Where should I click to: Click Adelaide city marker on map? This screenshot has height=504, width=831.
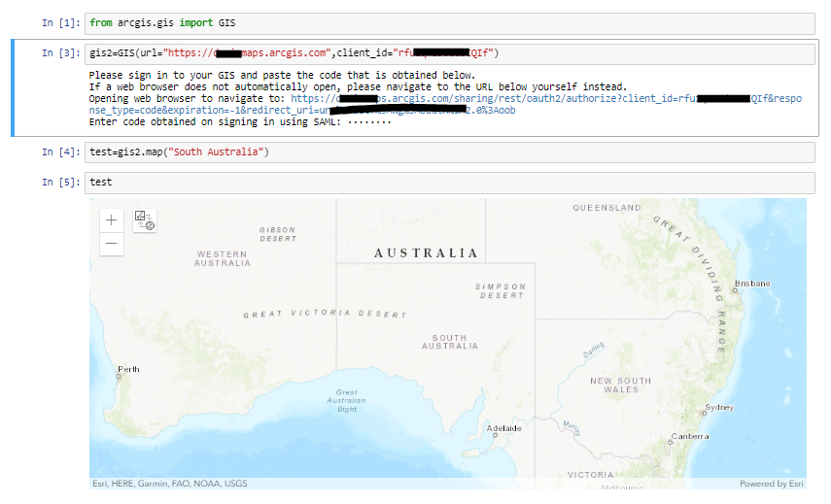[x=495, y=435]
